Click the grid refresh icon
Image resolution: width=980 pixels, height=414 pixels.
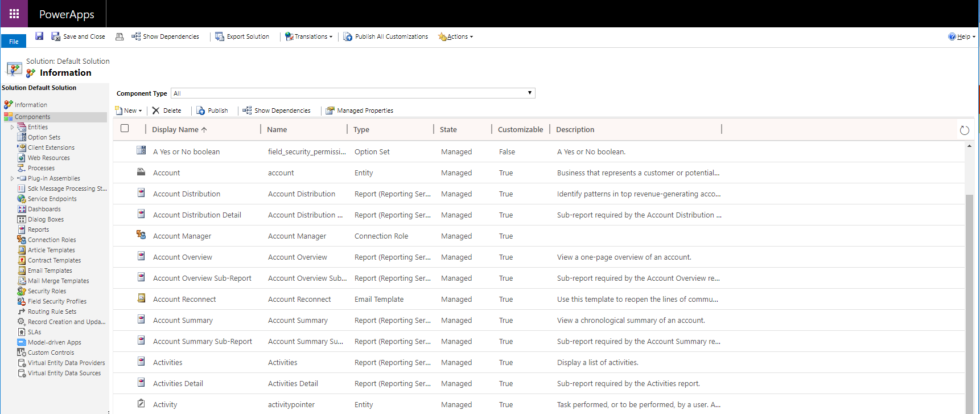pos(964,130)
